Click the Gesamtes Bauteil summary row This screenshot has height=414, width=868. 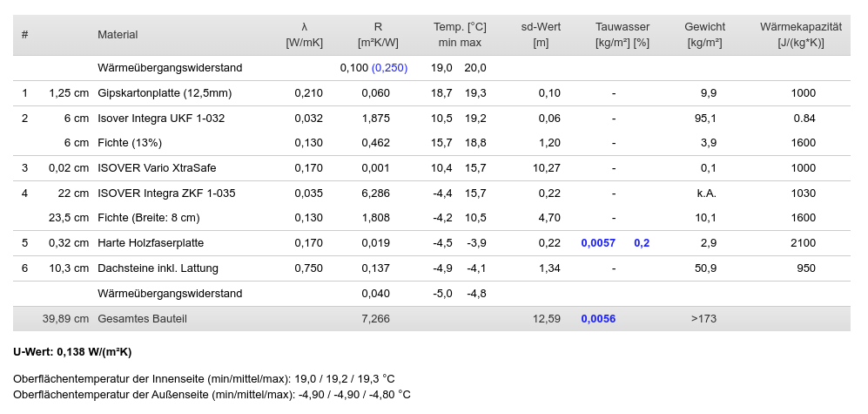pyautogui.click(x=432, y=319)
